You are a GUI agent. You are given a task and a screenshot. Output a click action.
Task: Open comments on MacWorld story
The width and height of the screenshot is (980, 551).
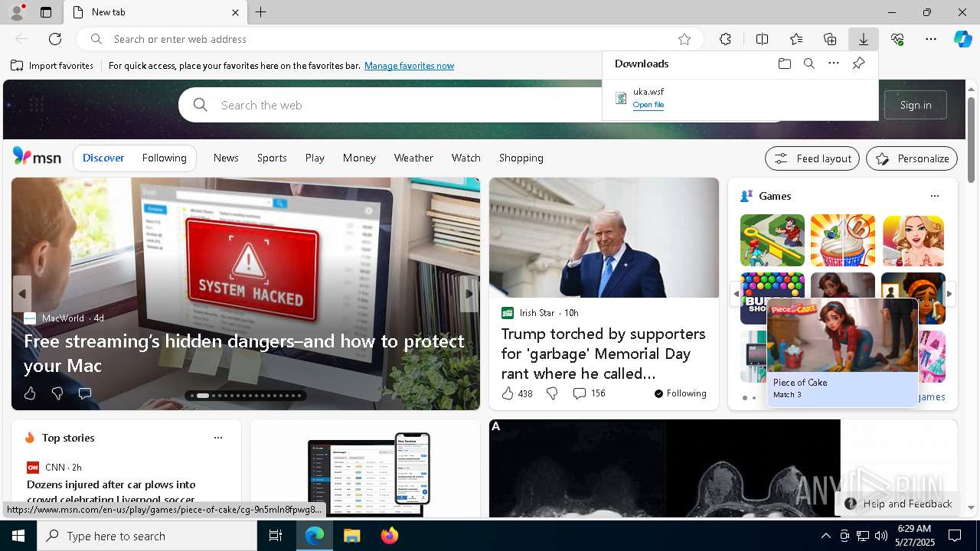[85, 393]
